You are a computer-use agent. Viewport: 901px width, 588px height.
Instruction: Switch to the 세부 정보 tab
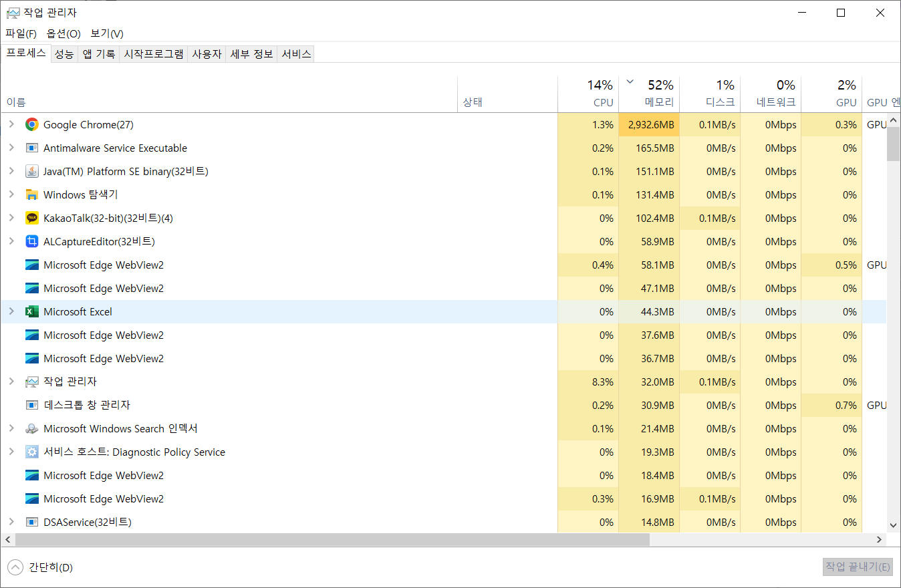click(x=251, y=54)
